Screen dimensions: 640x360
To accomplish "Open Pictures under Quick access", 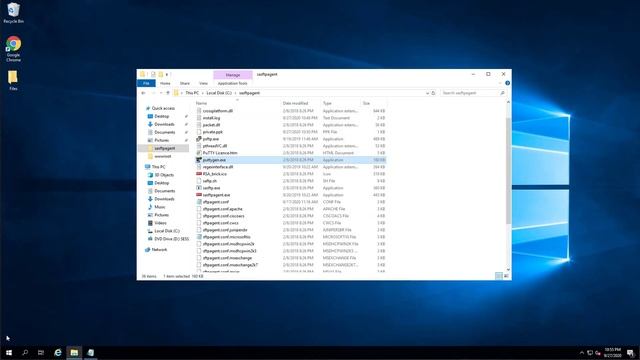I will pos(161,140).
